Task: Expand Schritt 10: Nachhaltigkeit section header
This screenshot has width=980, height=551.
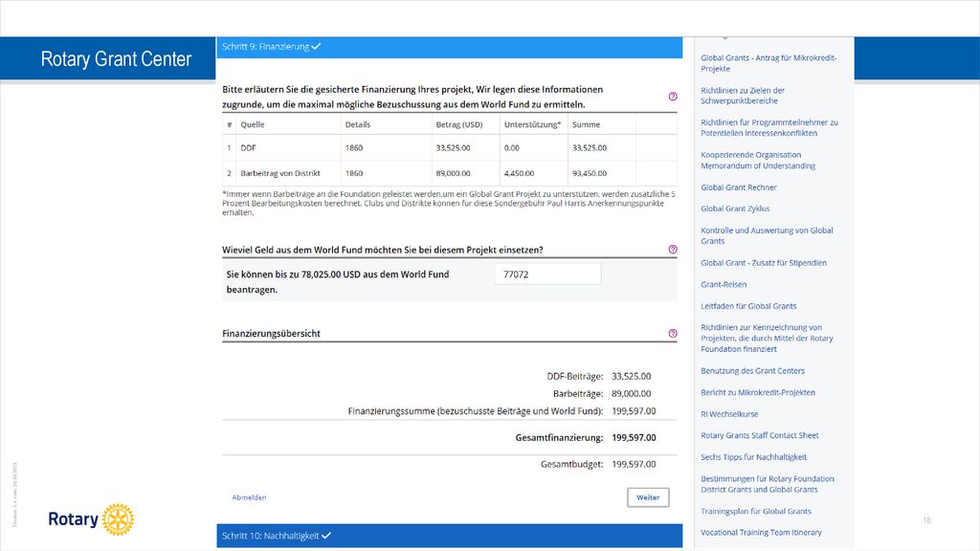Action: 450,536
